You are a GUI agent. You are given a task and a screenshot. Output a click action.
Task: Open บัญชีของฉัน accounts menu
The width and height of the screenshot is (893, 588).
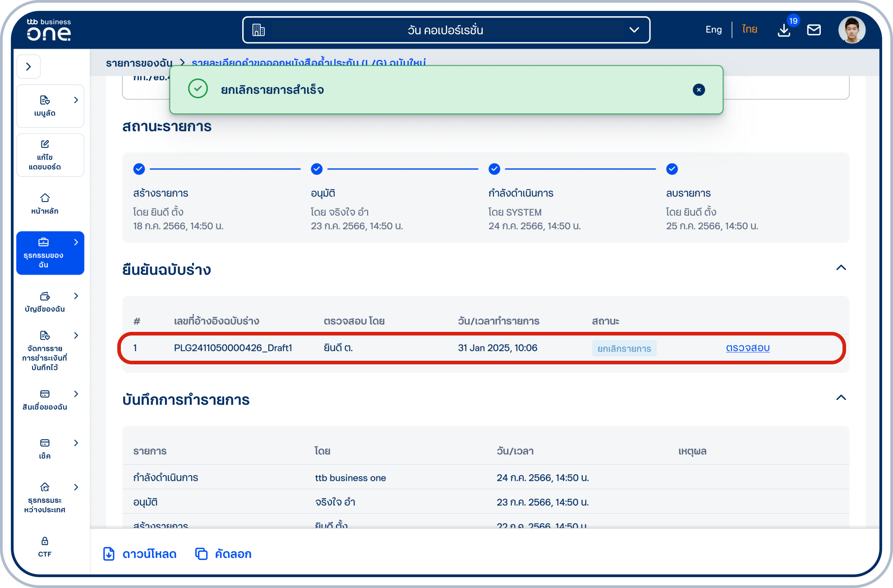(45, 302)
